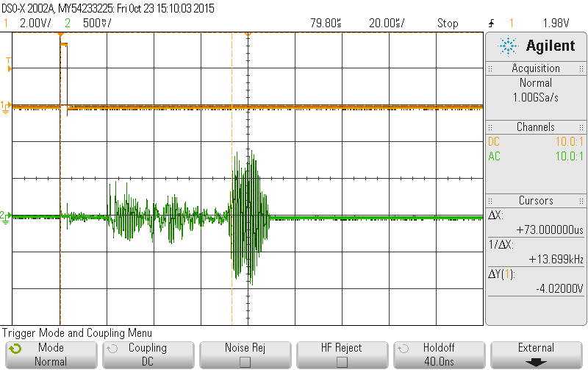Image resolution: width=588 pixels, height=370 pixels.
Task: Click the ΔX +73.000000us readout
Action: pos(536,223)
